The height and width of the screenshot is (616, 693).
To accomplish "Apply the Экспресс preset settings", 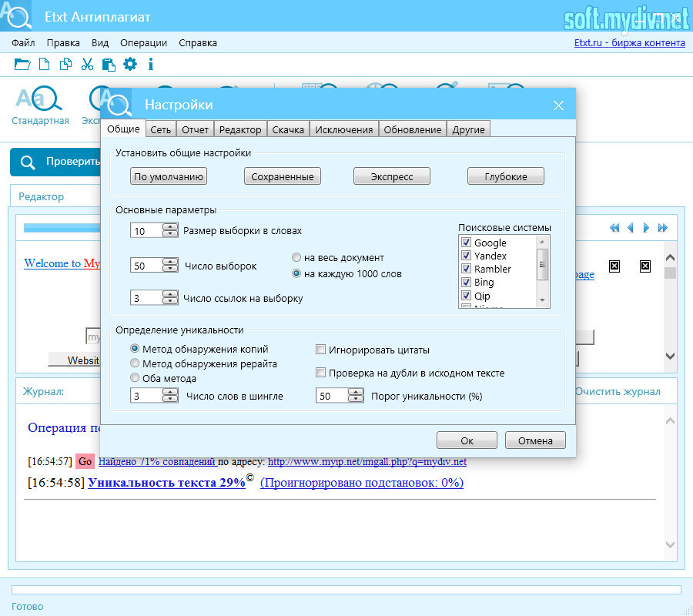I will click(391, 176).
